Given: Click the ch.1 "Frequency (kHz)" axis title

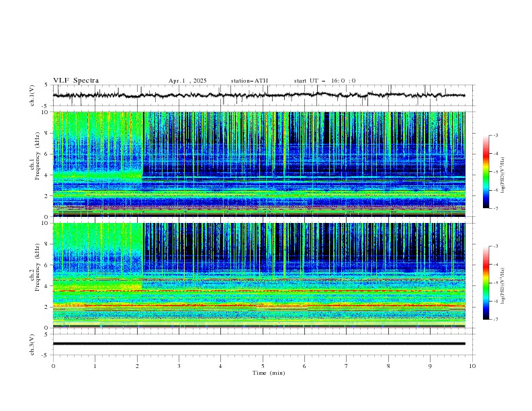Looking at the screenshot, I should (37, 155).
